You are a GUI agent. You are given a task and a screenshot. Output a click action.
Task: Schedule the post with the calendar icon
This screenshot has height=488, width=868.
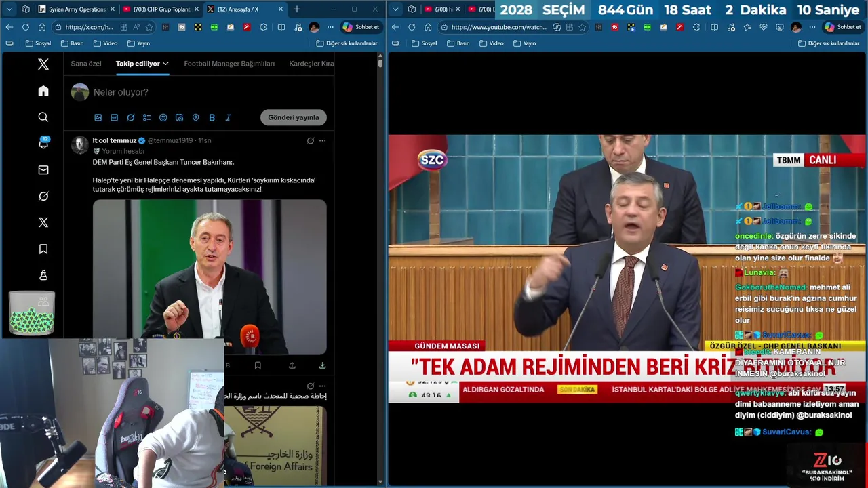pos(179,117)
